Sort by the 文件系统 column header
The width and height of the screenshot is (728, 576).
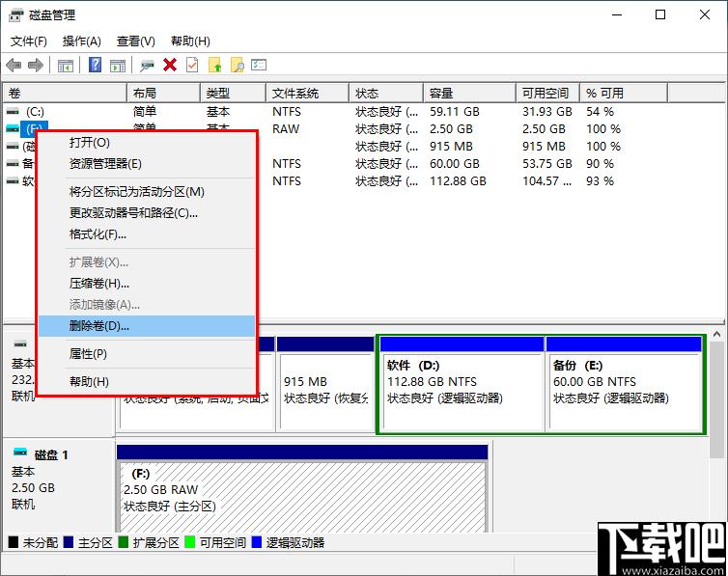tap(307, 94)
